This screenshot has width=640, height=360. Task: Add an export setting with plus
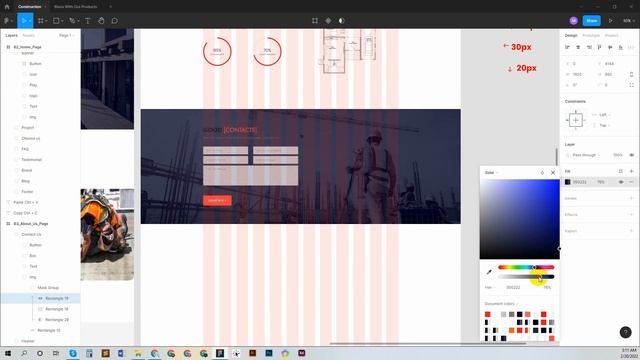tap(631, 231)
